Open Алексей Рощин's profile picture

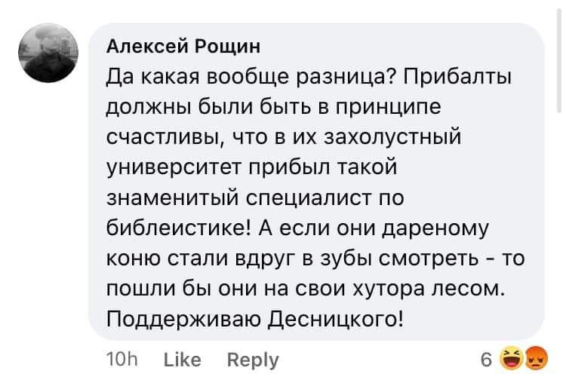48,51
